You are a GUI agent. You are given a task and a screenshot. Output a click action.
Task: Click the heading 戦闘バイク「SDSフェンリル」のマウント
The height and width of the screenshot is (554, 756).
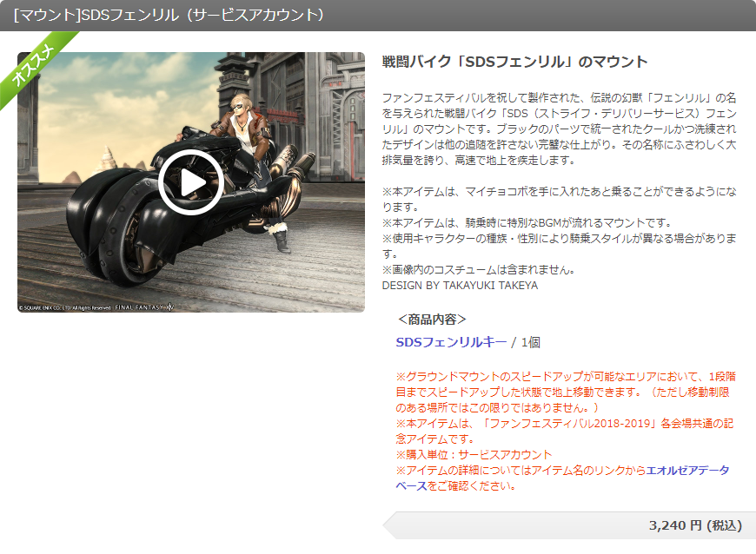[x=514, y=62]
